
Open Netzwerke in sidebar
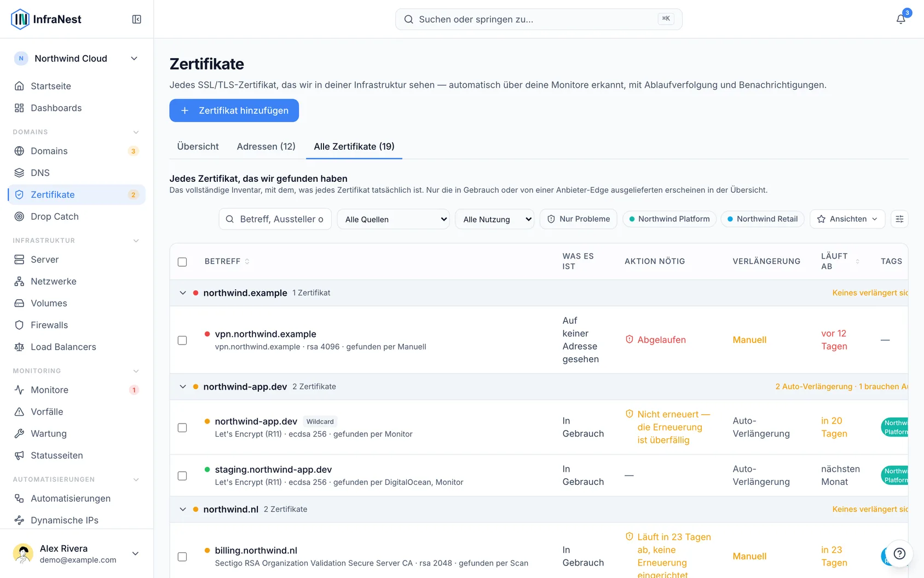pyautogui.click(x=77, y=281)
